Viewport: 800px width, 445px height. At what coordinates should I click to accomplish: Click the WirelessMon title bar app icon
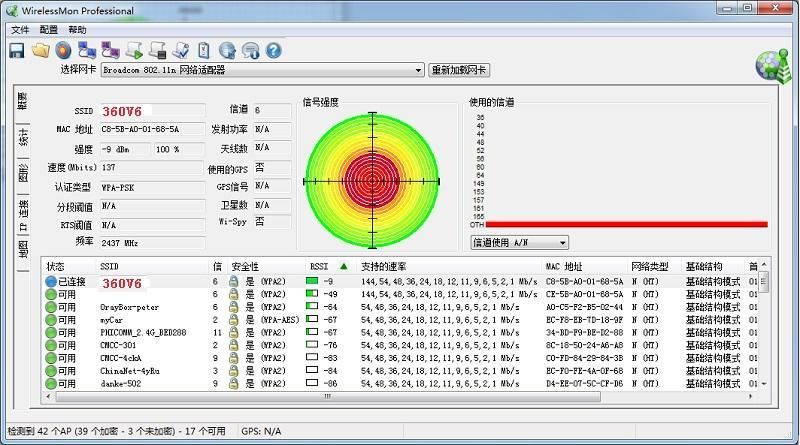tap(11, 11)
